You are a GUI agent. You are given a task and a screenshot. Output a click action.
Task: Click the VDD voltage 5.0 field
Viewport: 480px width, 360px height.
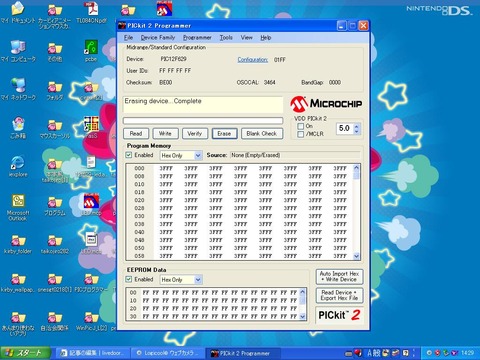pos(344,128)
